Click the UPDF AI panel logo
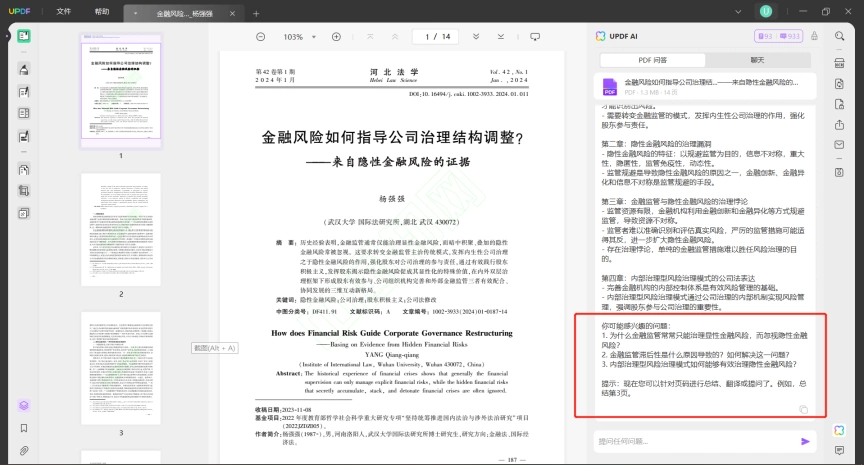The width and height of the screenshot is (864, 465). [x=600, y=36]
